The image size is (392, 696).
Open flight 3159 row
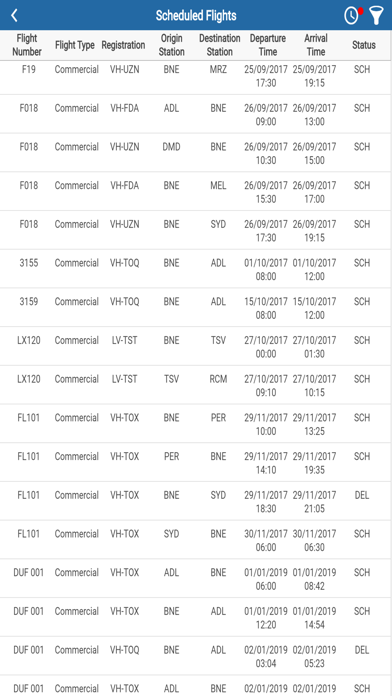coord(196,308)
